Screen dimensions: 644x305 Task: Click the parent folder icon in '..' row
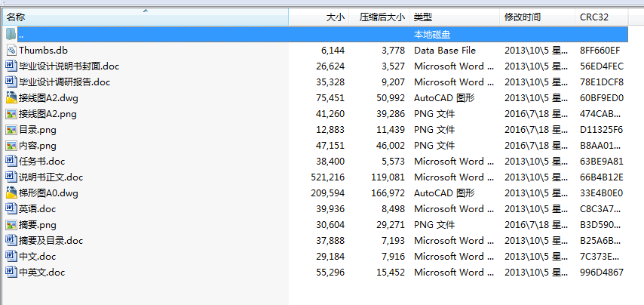pyautogui.click(x=11, y=34)
